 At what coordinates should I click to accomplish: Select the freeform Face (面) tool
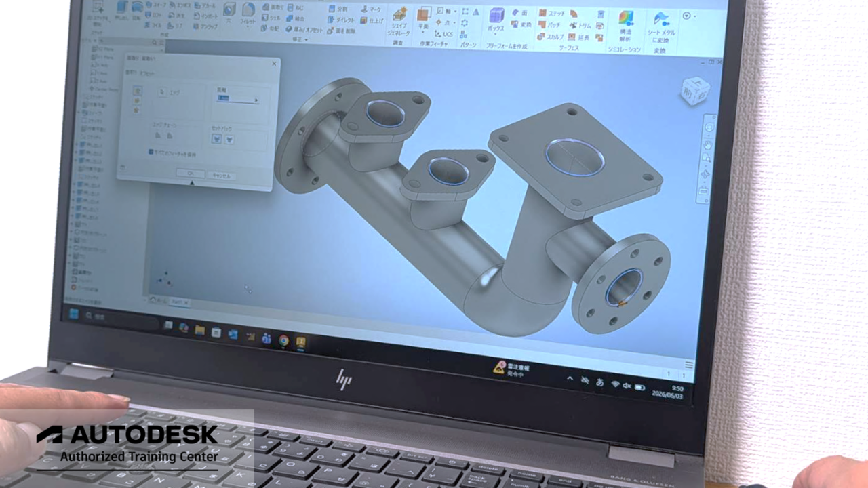[521, 13]
